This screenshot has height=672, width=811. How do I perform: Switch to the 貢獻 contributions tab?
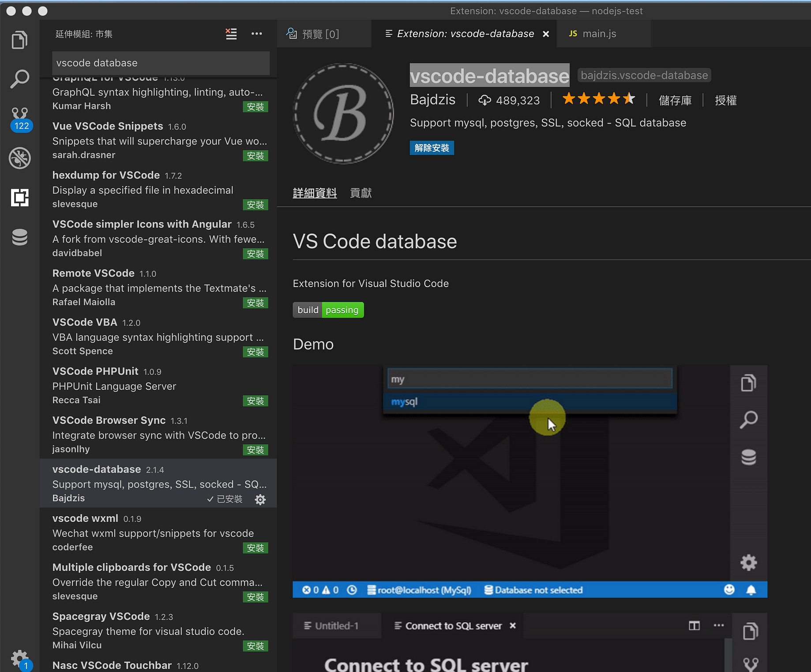pos(360,193)
